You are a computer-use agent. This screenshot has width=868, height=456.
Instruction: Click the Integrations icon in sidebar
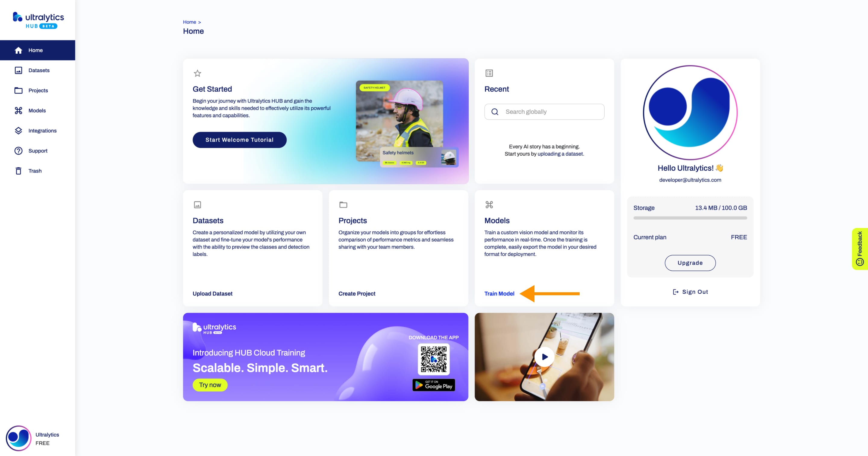pos(18,130)
